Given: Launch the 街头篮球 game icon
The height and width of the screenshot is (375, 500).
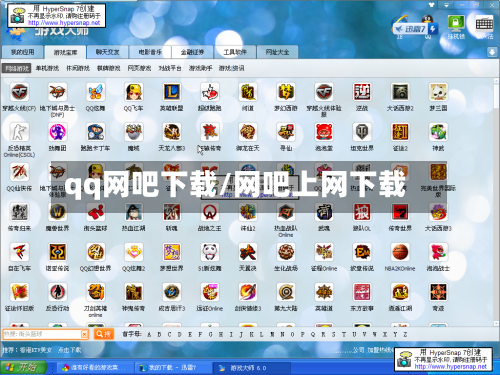Looking at the screenshot, I should pos(95,212).
